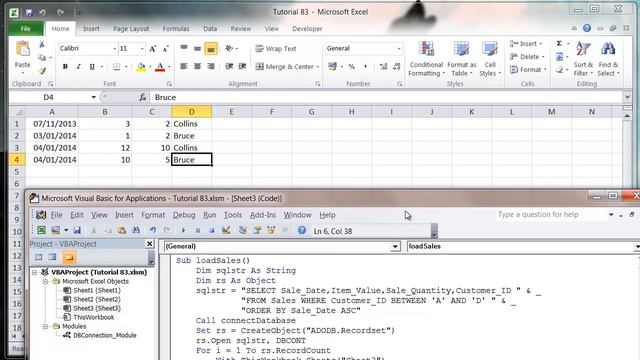Click the Percent Style icon
Image resolution: width=640 pixels, height=360 pixels.
(x=351, y=67)
